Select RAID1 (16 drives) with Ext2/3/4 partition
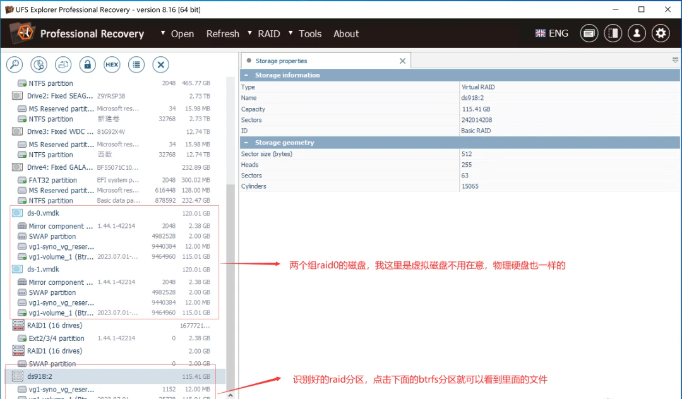682x399 pixels. (111, 325)
